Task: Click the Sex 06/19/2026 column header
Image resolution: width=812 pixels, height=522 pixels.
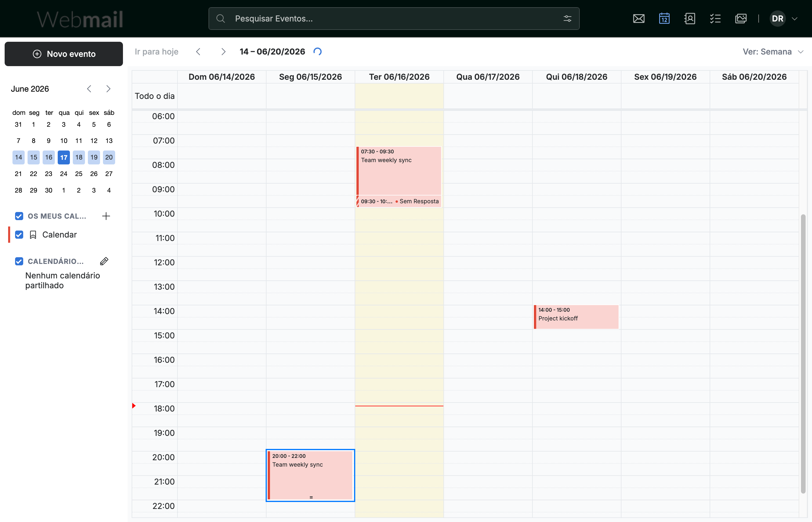Action: click(x=665, y=77)
